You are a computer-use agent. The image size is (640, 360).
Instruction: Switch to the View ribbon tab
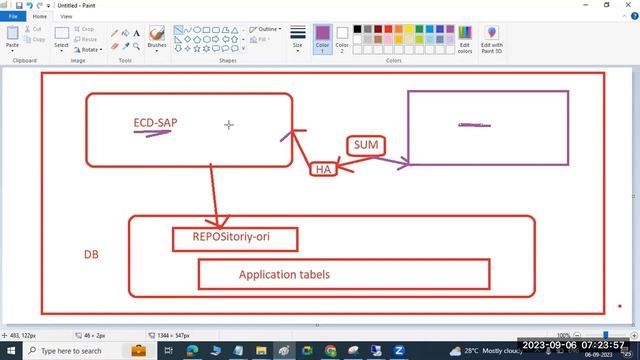click(66, 16)
